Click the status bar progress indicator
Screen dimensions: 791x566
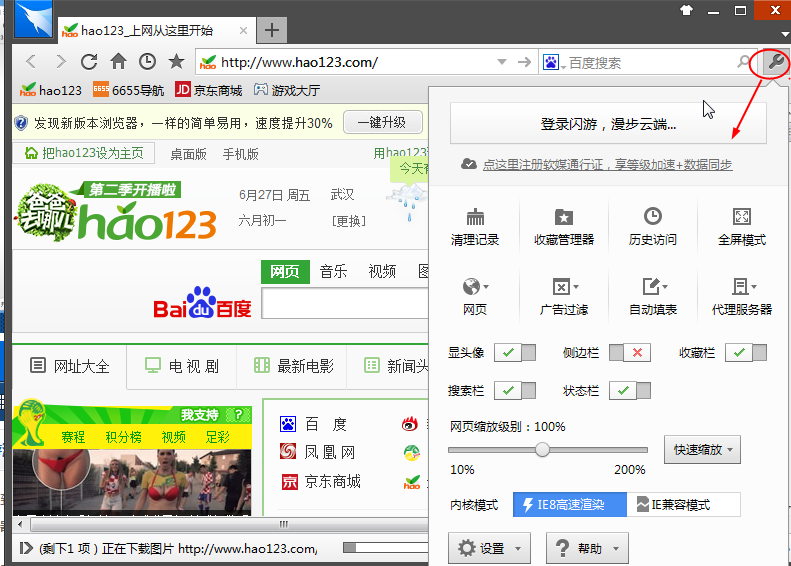tap(385, 548)
